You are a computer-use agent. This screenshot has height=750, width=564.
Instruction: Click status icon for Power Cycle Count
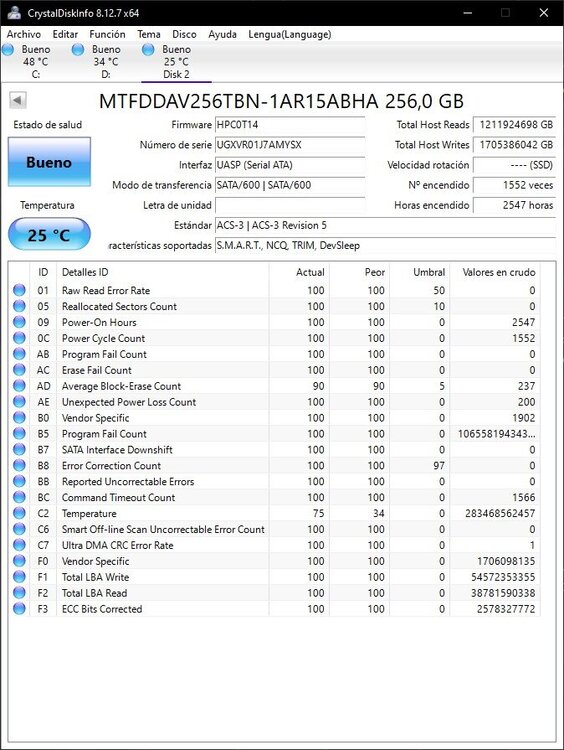19,338
